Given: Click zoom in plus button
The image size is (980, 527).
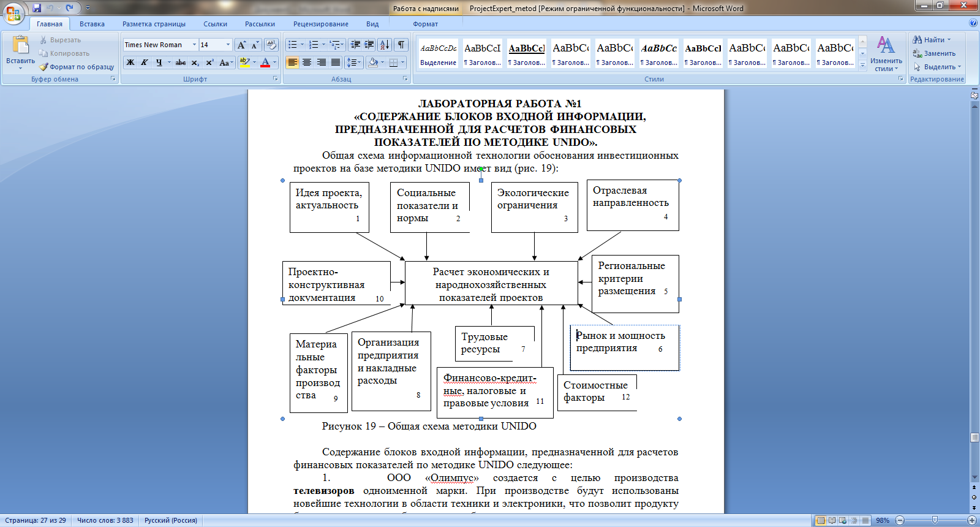Looking at the screenshot, I should coord(971,520).
